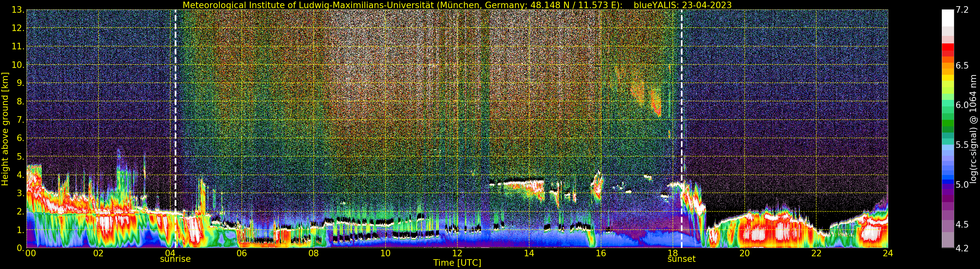980x269 pixels.
Task: Click the colorbar tick label 4.2
Action: [x=962, y=248]
